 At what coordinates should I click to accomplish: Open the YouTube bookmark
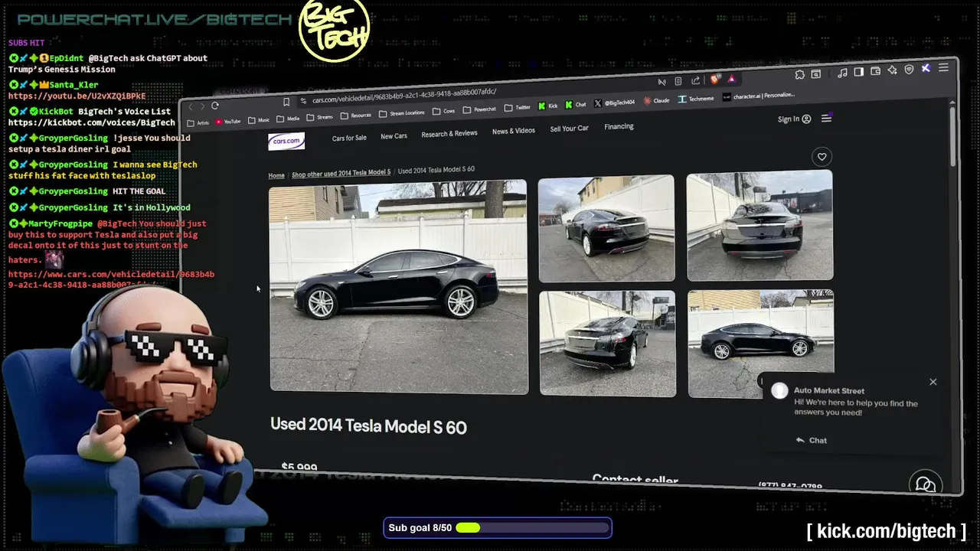tap(228, 122)
